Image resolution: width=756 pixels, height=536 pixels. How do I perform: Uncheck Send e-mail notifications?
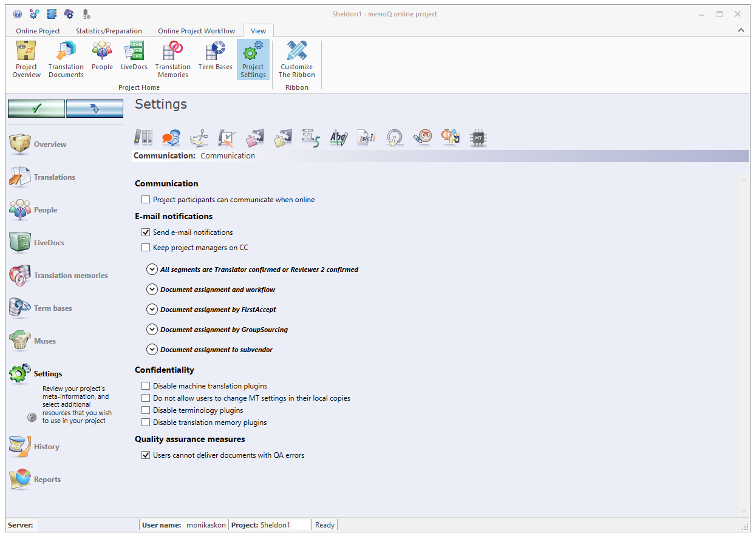point(146,232)
